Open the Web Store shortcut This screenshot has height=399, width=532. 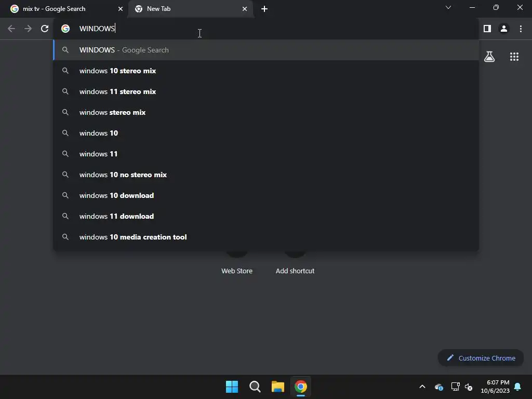(x=237, y=270)
